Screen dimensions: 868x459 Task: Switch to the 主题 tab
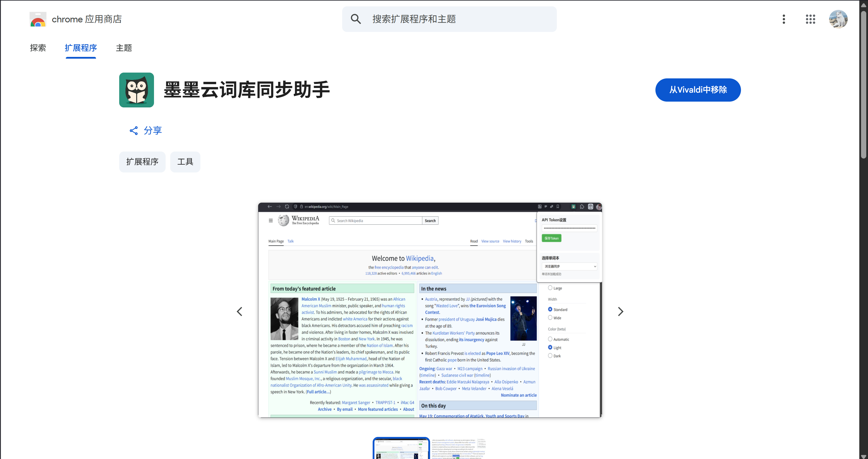point(124,48)
